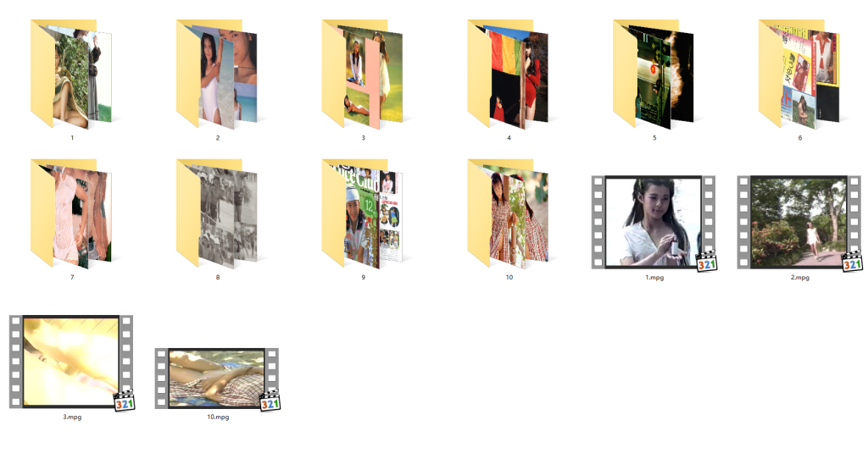The width and height of the screenshot is (868, 470).
Task: Select folder 4 icon
Action: [x=509, y=75]
